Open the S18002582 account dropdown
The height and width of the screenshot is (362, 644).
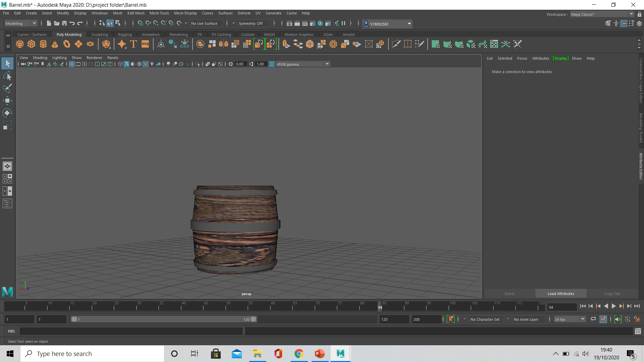(x=387, y=23)
